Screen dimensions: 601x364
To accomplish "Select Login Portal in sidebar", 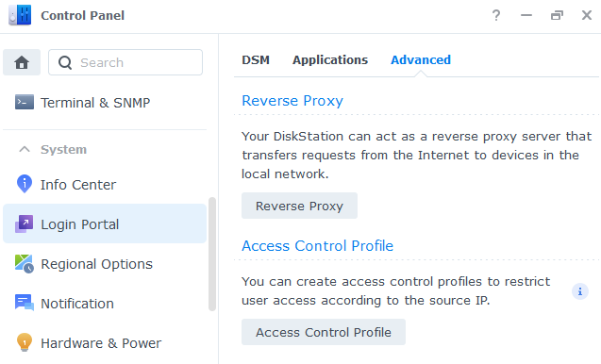I will (105, 223).
